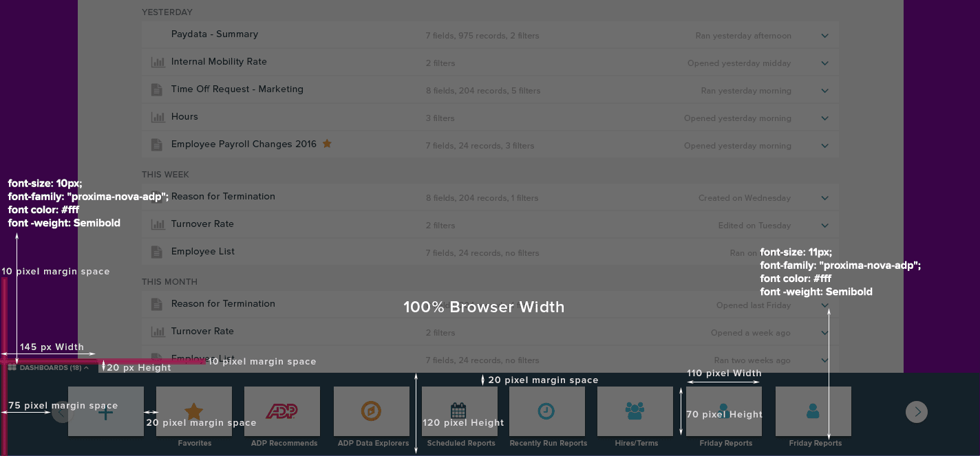
Task: Click '3 filters' in the Hours row
Action: pos(440,118)
